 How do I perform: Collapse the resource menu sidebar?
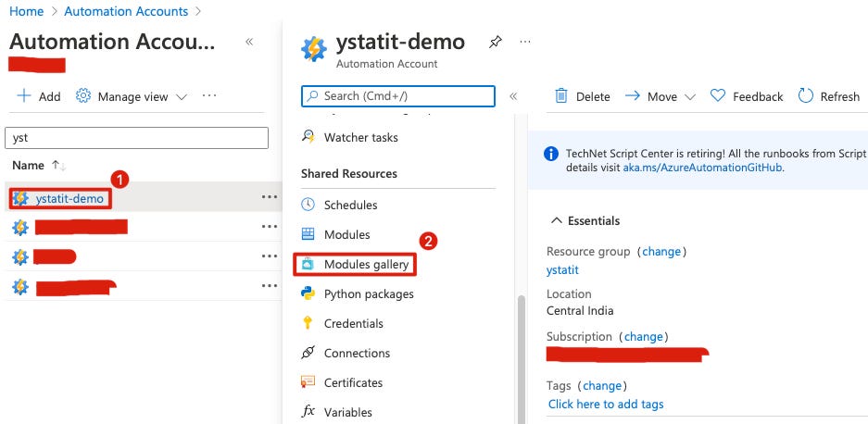(513, 96)
